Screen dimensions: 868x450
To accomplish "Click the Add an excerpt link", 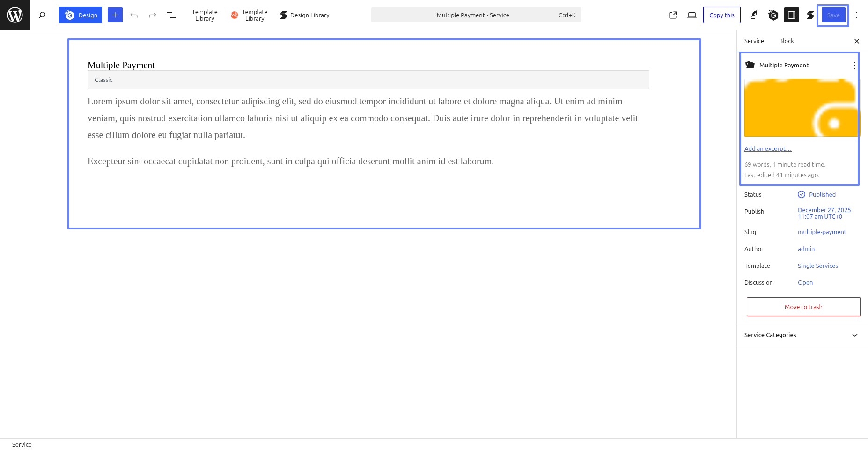I will (768, 149).
